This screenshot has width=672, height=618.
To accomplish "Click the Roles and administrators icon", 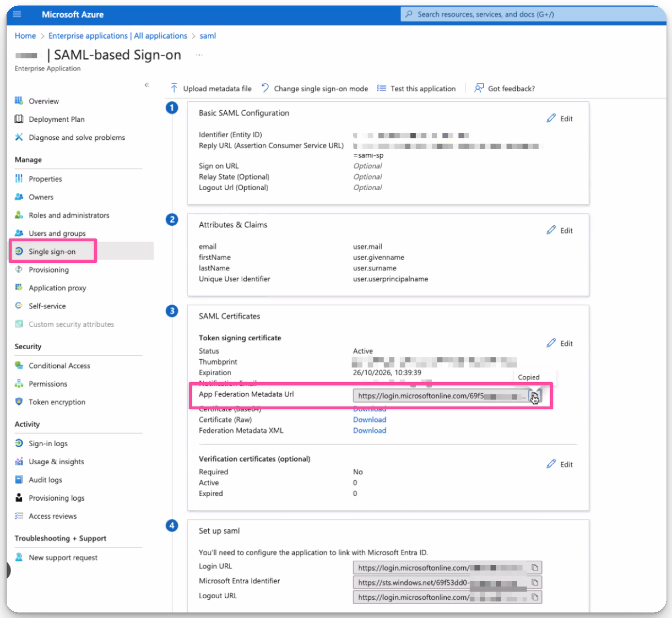I will (x=19, y=215).
